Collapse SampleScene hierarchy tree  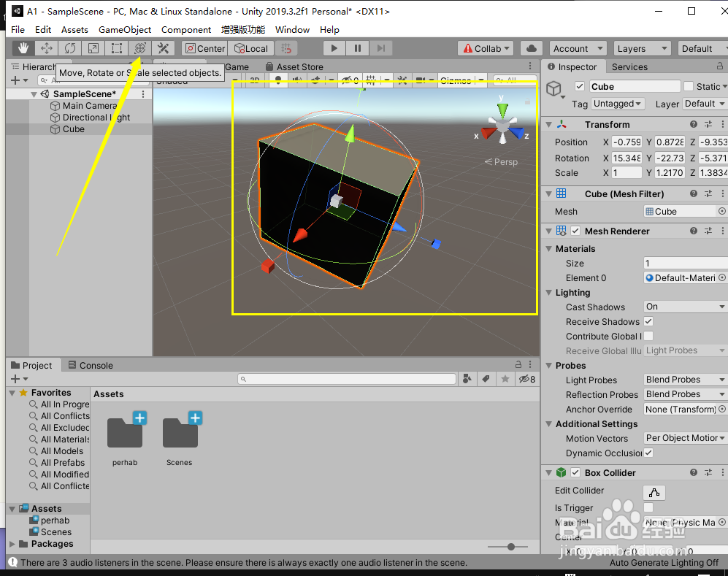coord(34,94)
